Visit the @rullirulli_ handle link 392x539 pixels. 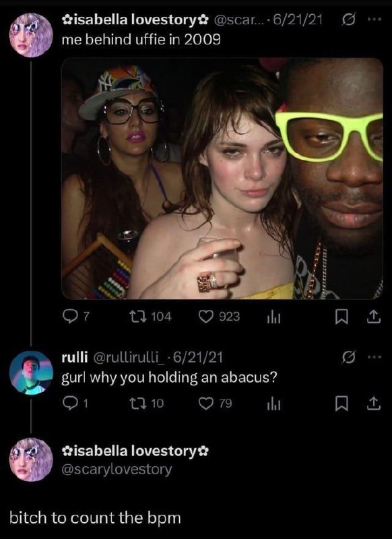coord(130,358)
